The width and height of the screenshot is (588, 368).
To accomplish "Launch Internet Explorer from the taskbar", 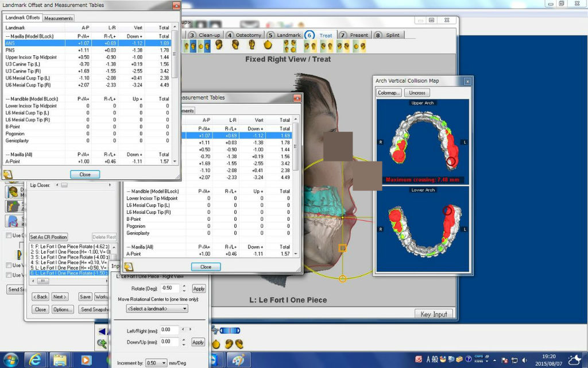I will pyautogui.click(x=35, y=360).
